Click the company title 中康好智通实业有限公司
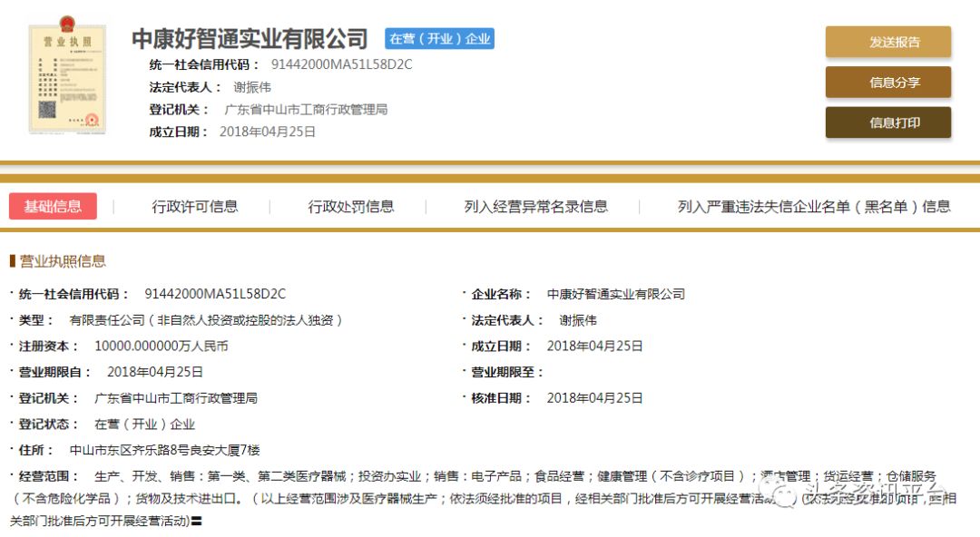 tap(250, 39)
